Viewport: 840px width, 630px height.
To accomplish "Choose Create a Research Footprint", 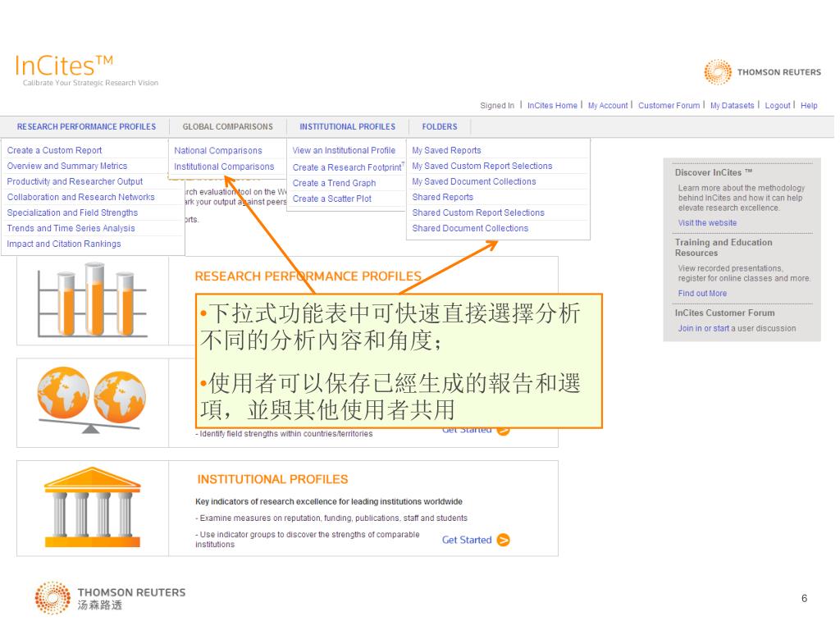I will [x=348, y=167].
